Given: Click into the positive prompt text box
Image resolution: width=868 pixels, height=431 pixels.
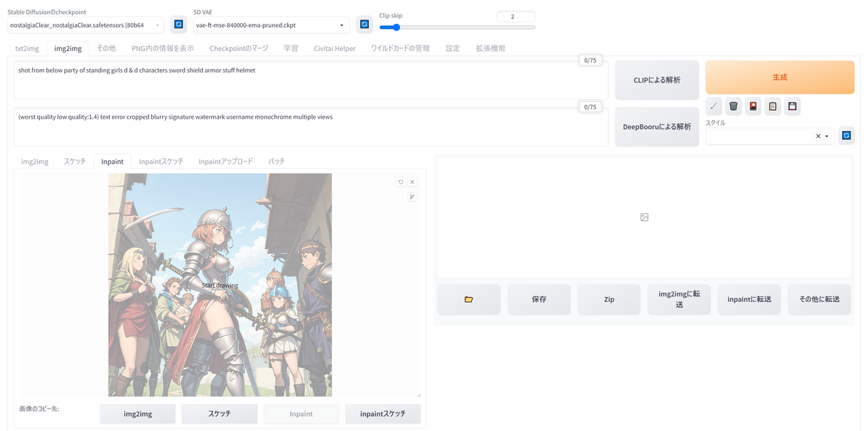Looking at the screenshot, I should 311,80.
